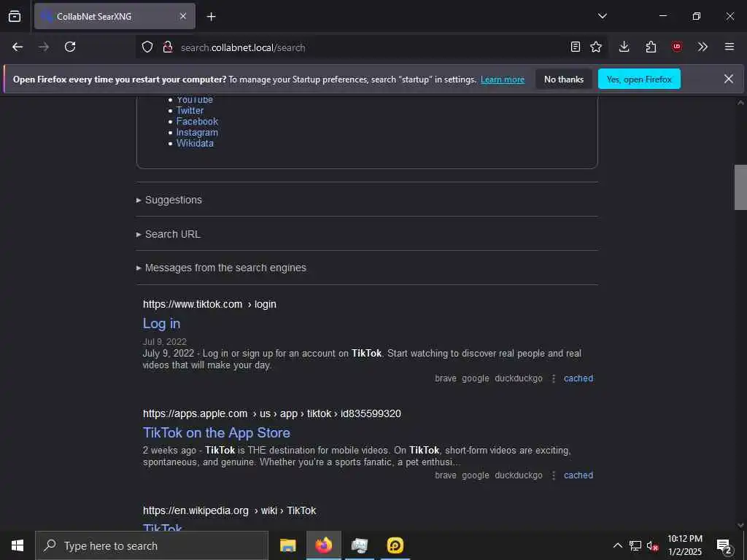Reload the current page

(x=70, y=47)
